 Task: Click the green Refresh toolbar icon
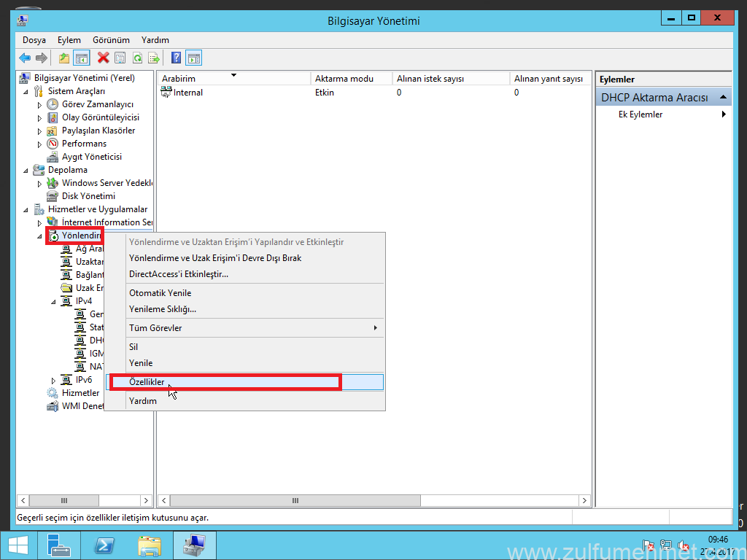point(137,58)
